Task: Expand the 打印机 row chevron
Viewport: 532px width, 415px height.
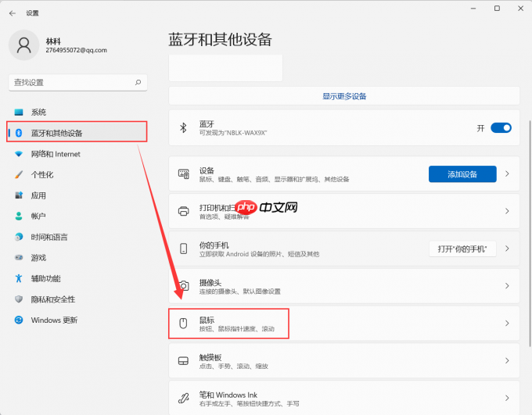Action: [507, 211]
